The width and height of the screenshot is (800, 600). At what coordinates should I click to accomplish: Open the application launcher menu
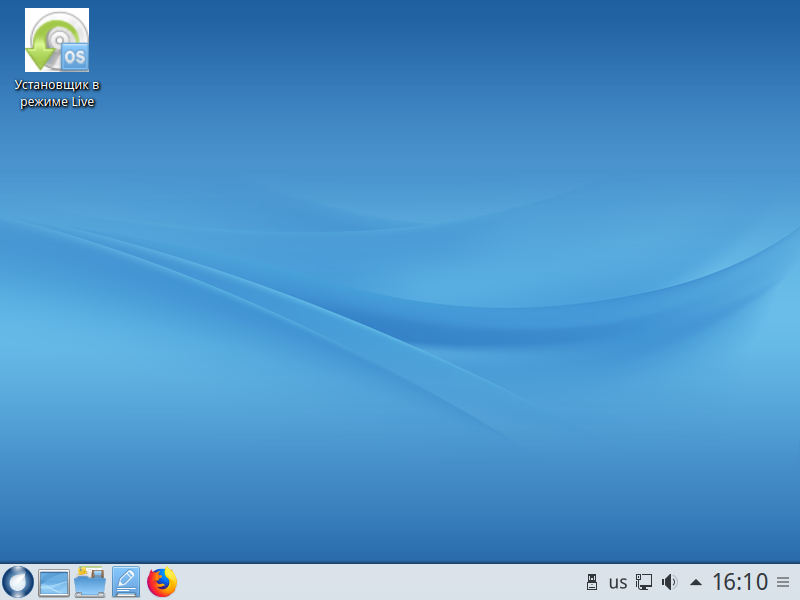(18, 581)
